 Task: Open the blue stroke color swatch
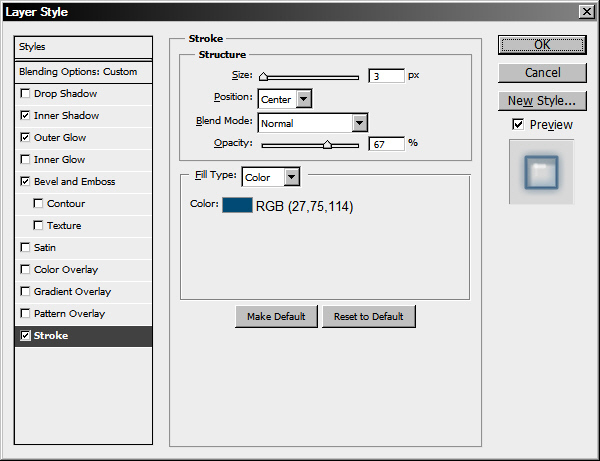pos(237,206)
